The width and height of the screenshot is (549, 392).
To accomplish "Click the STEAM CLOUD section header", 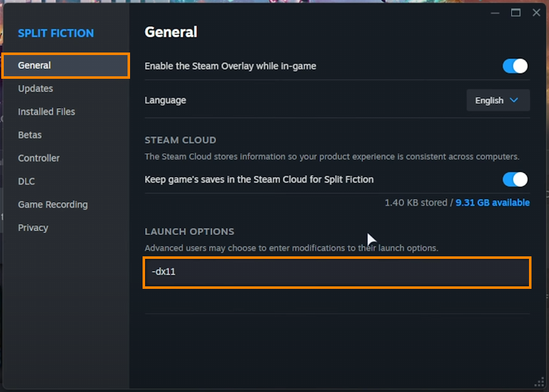I will (180, 140).
